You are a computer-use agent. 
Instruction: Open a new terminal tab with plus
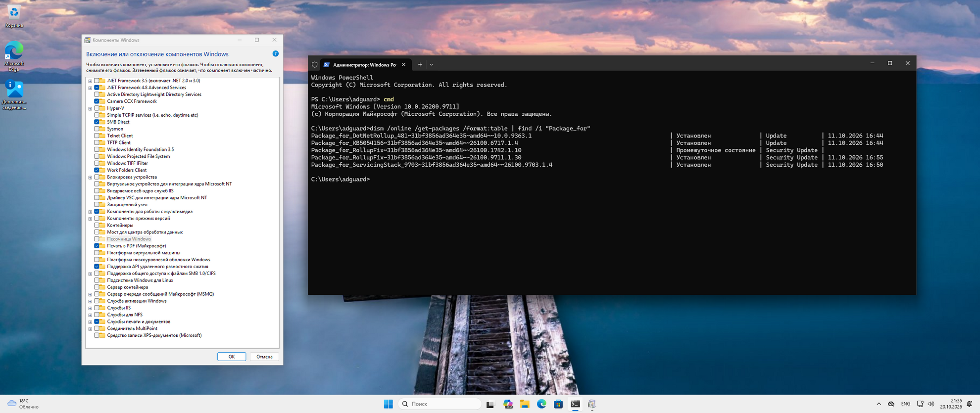420,64
